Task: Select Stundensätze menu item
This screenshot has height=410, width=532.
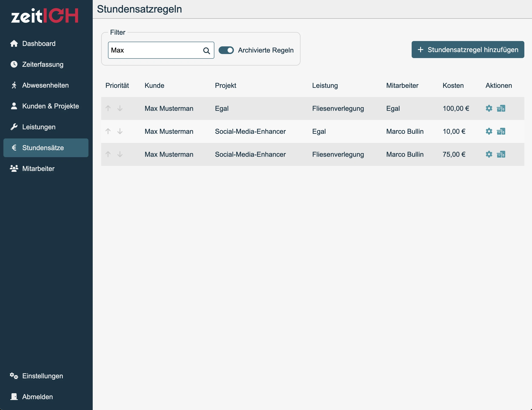Action: pos(46,148)
